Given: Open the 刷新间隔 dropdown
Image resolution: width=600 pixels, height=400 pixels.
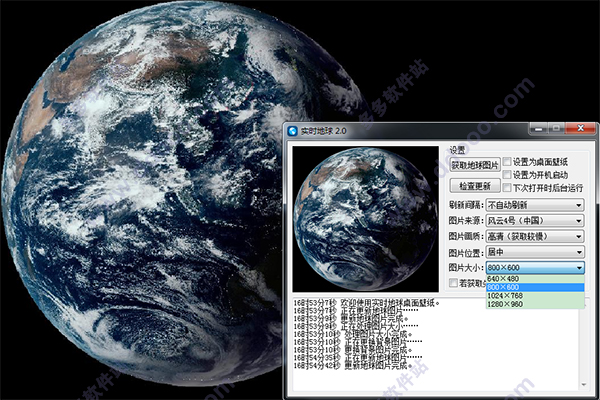Looking at the screenshot, I should 535,205.
